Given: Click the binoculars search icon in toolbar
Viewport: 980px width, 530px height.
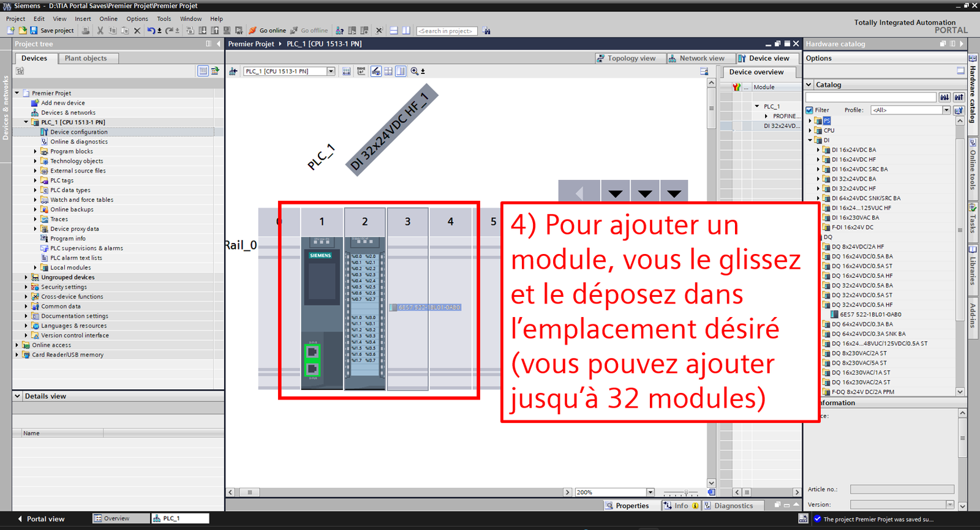Looking at the screenshot, I should [x=486, y=31].
